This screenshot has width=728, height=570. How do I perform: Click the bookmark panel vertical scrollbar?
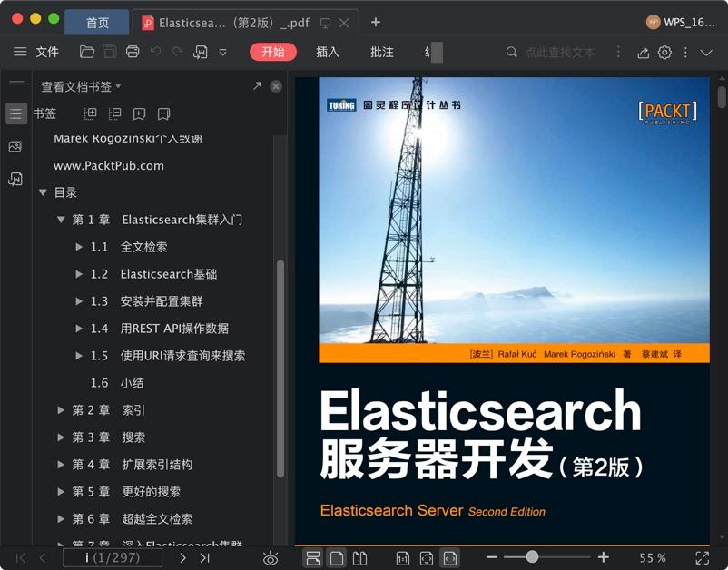[x=280, y=369]
